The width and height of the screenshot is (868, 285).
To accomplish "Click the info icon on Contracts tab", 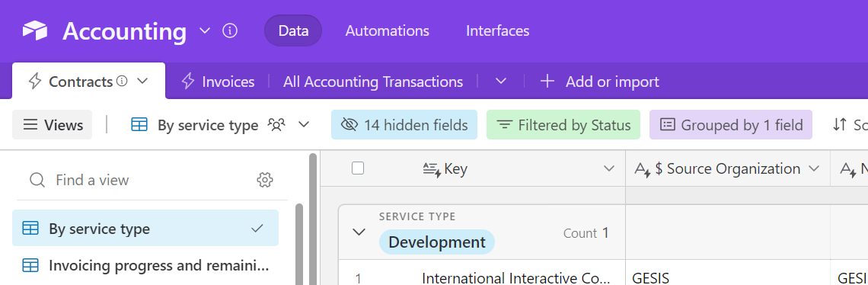I will click(123, 81).
